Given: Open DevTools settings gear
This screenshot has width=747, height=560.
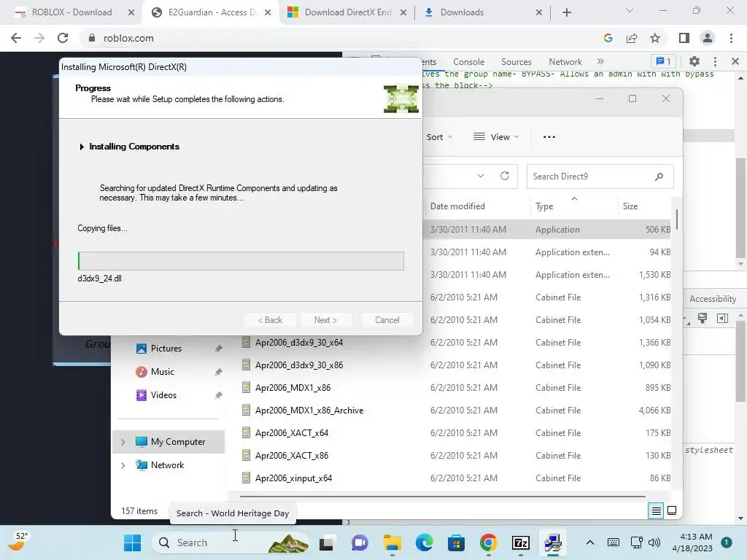Looking at the screenshot, I should click(x=694, y=61).
